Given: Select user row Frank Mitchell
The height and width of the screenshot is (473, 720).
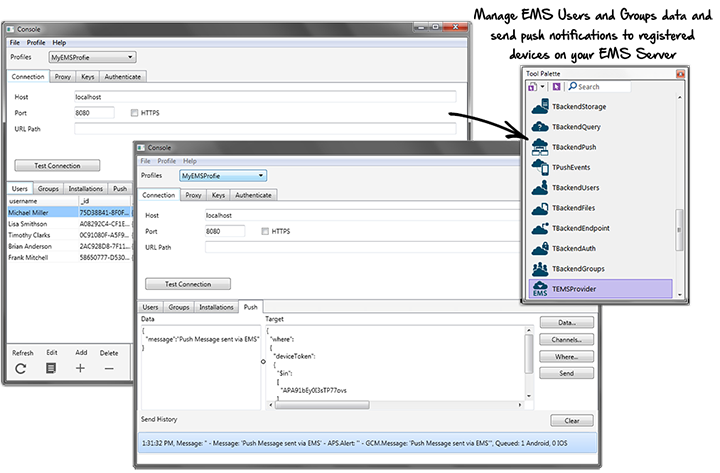Looking at the screenshot, I should point(70,258).
